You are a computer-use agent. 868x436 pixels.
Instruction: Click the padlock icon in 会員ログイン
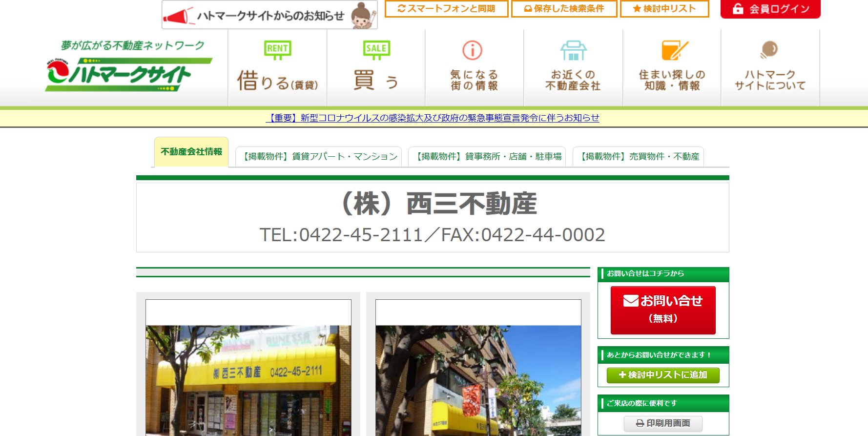tap(738, 9)
